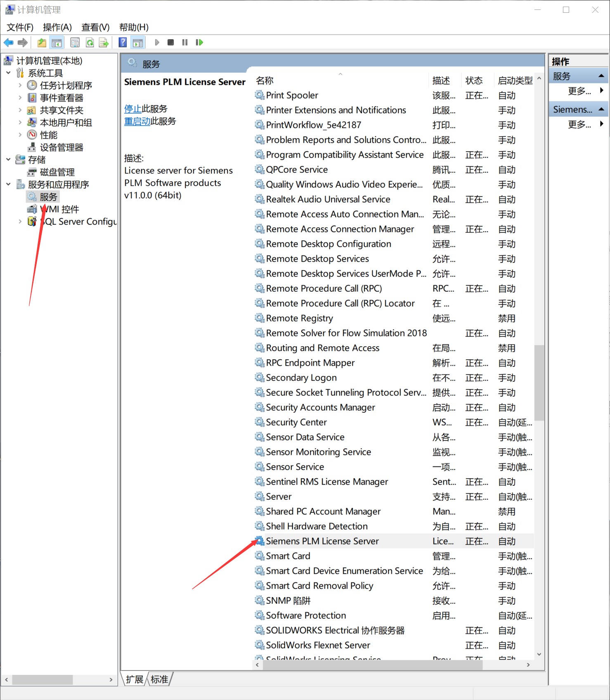This screenshot has height=700, width=610.
Task: Select the Disk Management (磁盘管理) icon
Action: click(x=32, y=172)
